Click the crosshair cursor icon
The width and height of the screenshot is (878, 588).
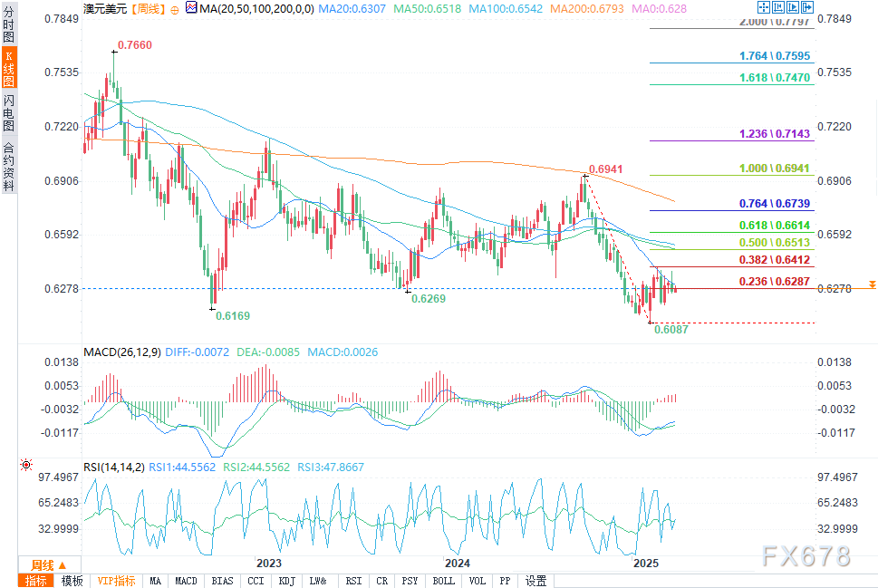point(763,7)
